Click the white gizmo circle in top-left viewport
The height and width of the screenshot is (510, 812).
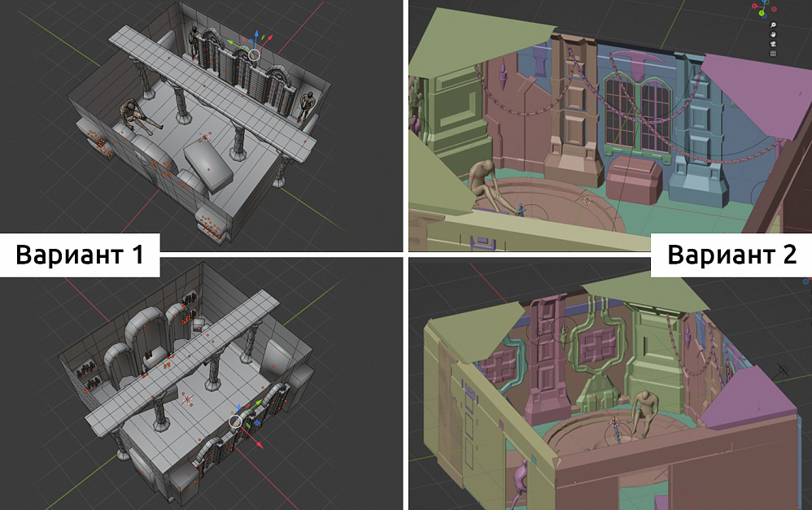pos(255,54)
